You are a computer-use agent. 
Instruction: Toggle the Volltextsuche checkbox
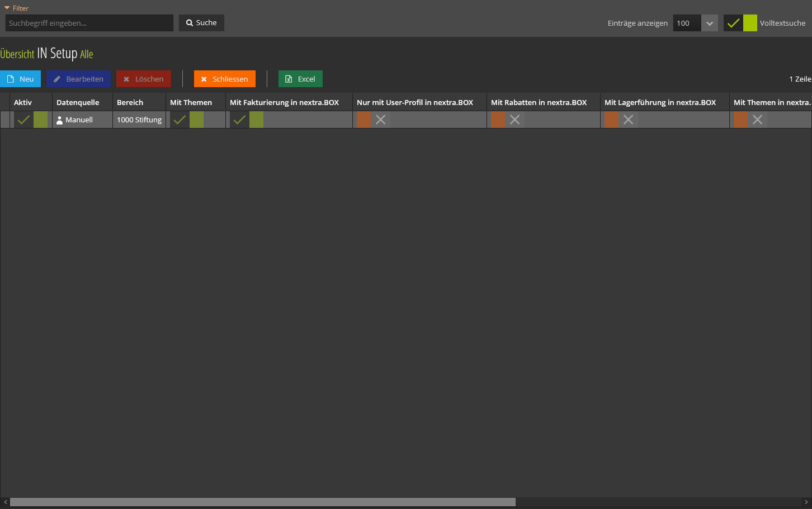(x=733, y=23)
